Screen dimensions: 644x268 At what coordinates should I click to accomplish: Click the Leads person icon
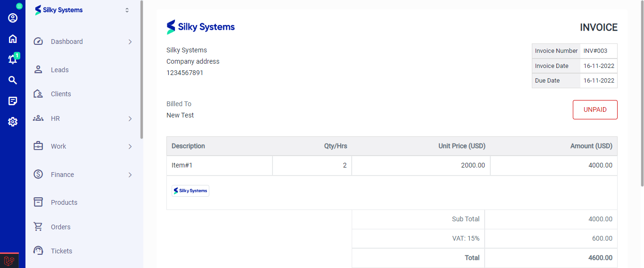pos(38,70)
